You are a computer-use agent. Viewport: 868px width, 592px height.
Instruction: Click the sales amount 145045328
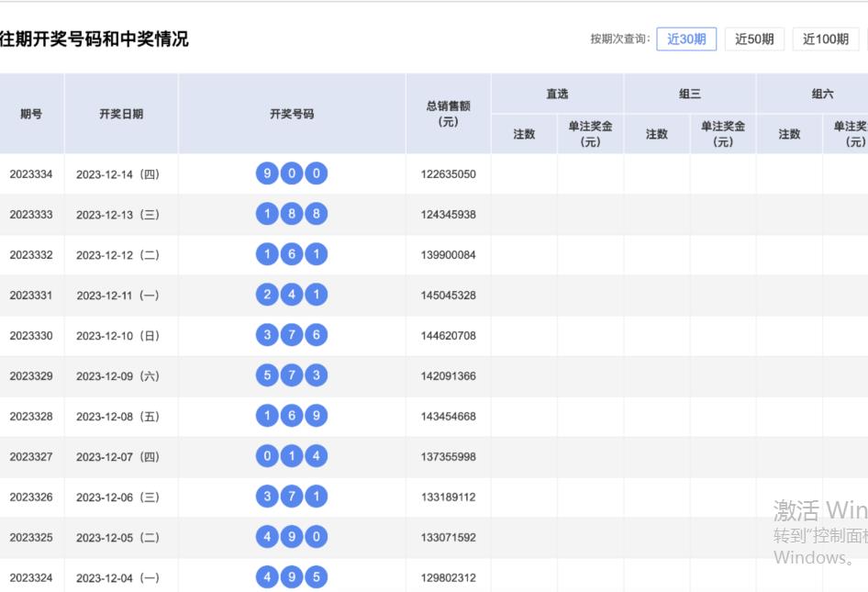click(x=449, y=296)
